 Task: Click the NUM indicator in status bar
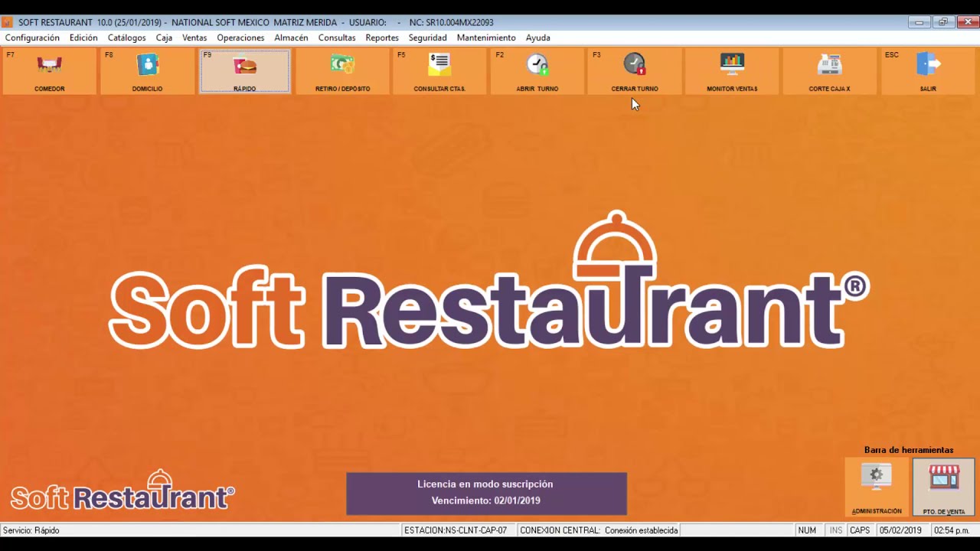click(x=807, y=530)
